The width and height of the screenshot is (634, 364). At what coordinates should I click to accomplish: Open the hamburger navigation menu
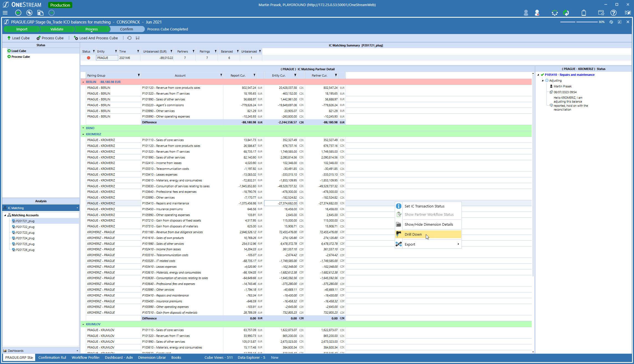pos(5,13)
